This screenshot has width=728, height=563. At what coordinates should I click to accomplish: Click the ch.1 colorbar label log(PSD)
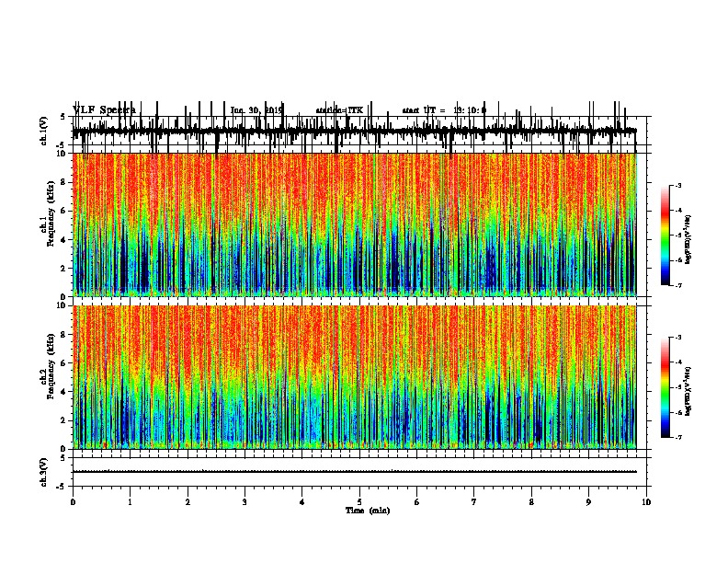pos(688,240)
